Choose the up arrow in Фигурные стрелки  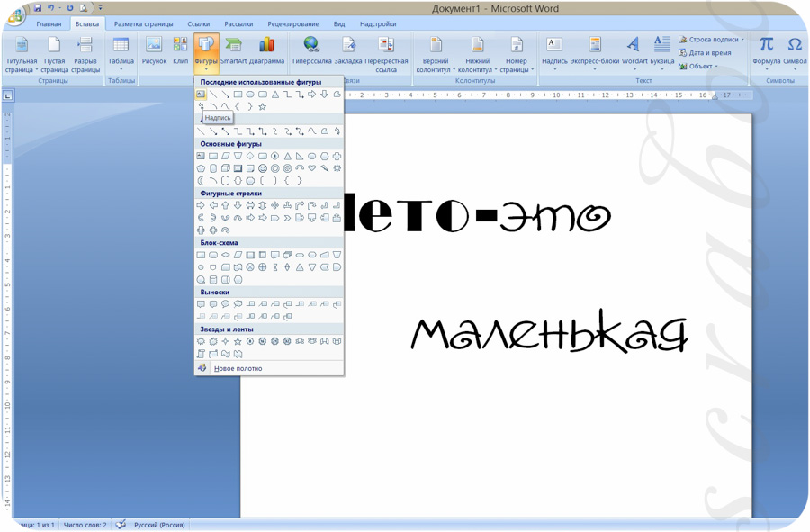(x=226, y=205)
